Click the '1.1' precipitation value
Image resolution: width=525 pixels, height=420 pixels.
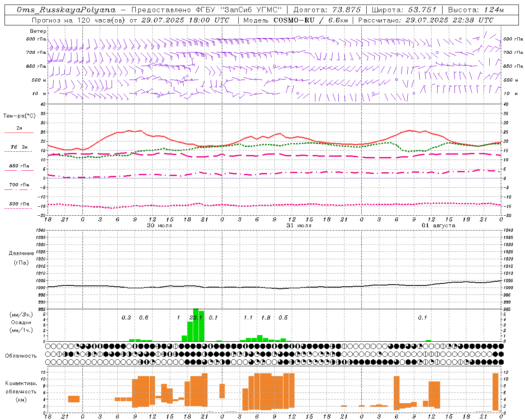click(x=248, y=318)
